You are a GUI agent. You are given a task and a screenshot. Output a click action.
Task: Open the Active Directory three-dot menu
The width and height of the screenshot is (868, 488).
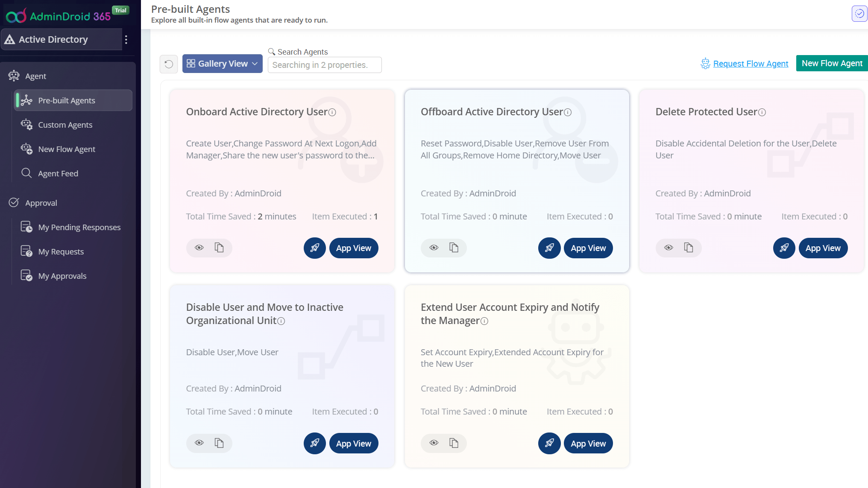[x=126, y=40]
